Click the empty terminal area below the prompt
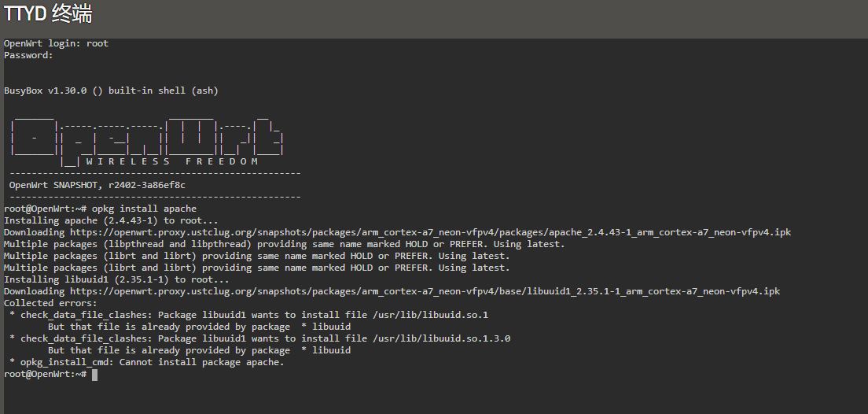The width and height of the screenshot is (868, 414). (x=432, y=396)
